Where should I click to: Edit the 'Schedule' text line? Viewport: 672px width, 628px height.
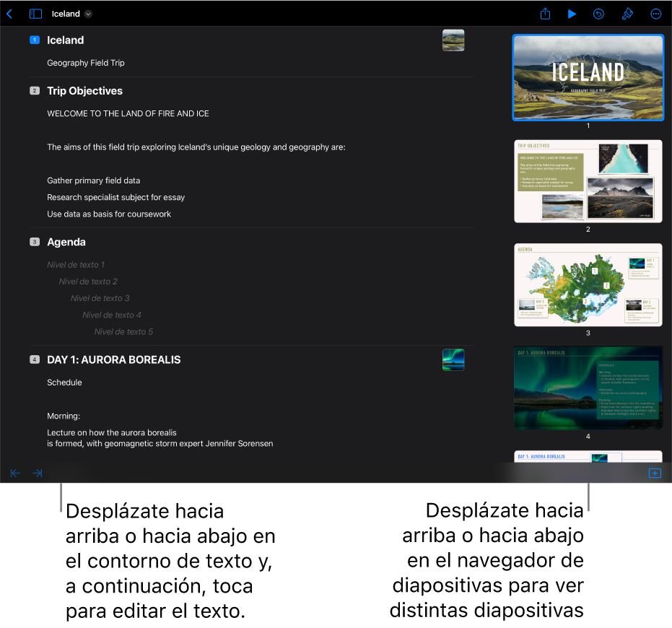pyautogui.click(x=64, y=382)
